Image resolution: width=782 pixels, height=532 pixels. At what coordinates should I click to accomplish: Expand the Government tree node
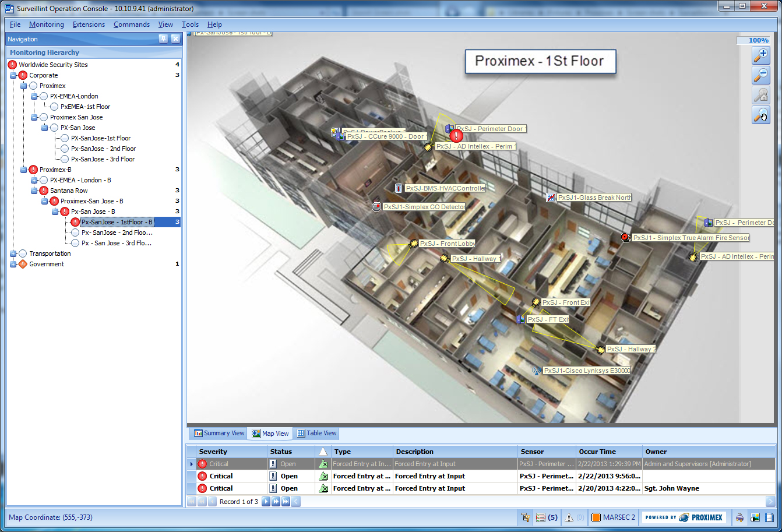click(x=13, y=264)
